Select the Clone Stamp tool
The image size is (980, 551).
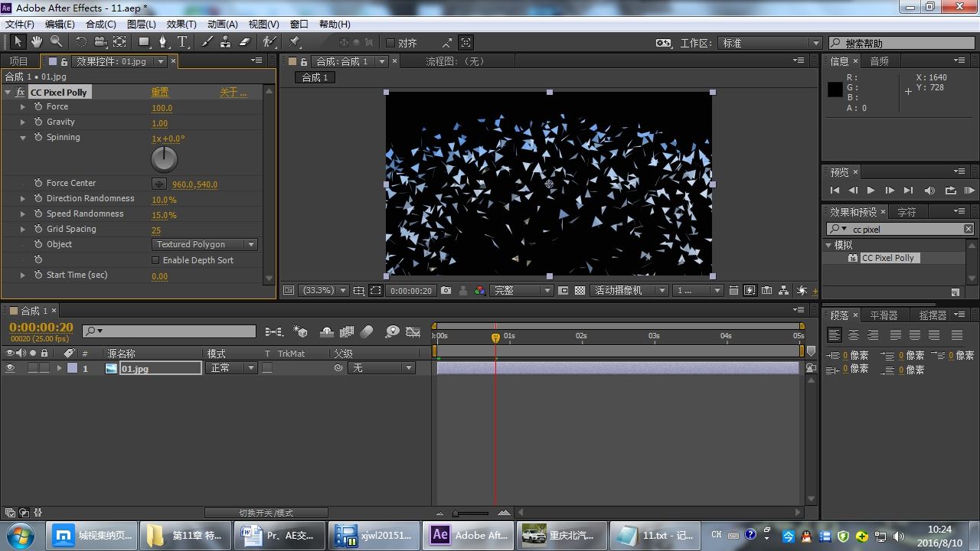pos(226,42)
